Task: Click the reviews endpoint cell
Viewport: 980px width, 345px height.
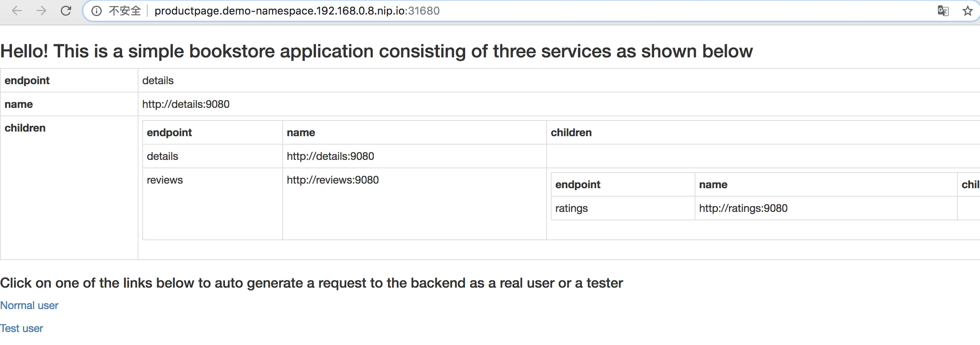Action: coord(164,180)
